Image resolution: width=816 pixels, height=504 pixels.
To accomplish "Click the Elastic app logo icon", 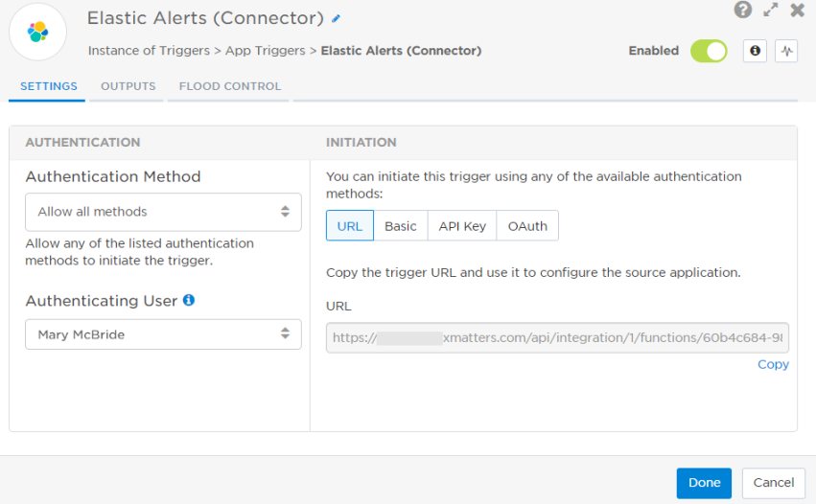I will click(x=37, y=32).
